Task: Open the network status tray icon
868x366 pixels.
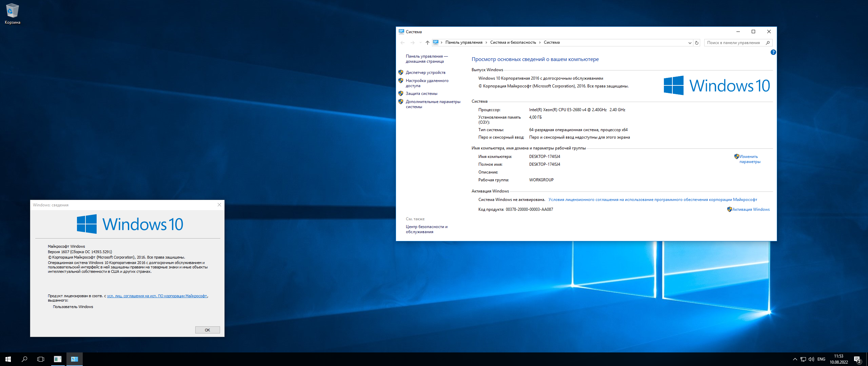Action: (x=803, y=359)
